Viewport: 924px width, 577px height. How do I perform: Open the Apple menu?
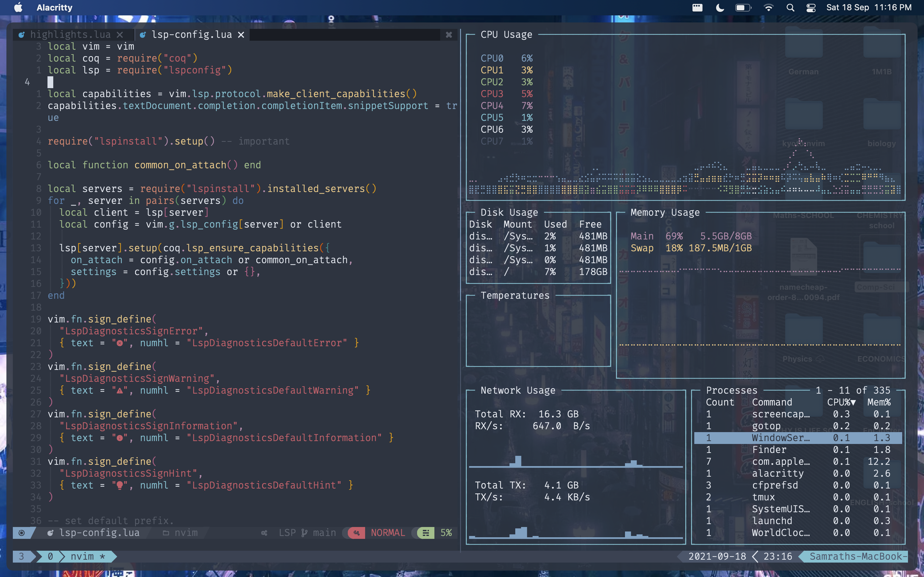[x=18, y=8]
